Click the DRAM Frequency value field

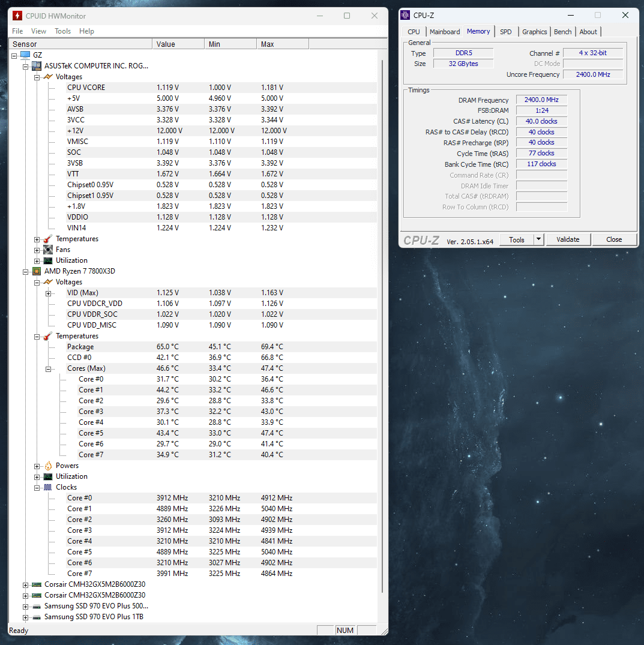pos(541,100)
